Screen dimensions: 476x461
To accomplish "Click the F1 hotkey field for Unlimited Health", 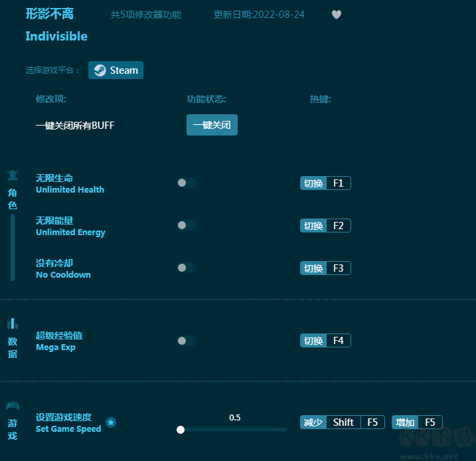I will [x=338, y=183].
